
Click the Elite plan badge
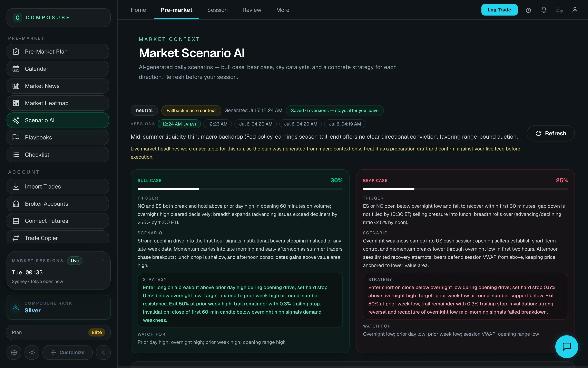[96, 332]
